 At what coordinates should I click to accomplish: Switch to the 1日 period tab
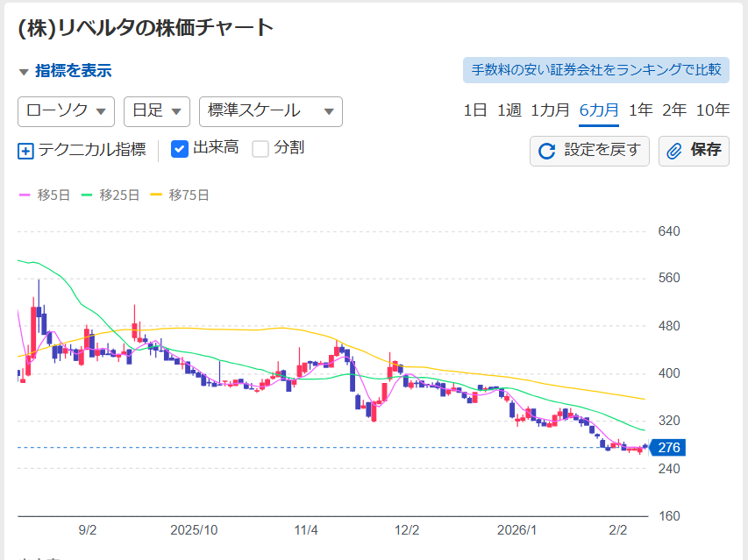473,110
